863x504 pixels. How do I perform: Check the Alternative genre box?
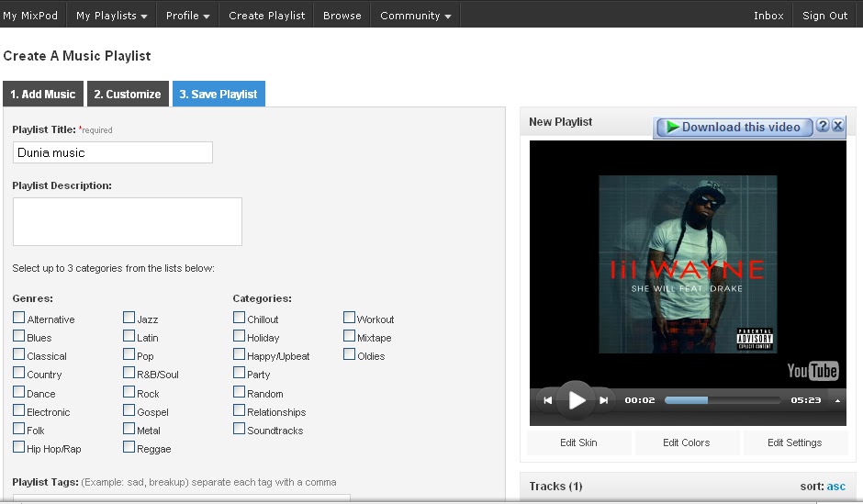click(18, 318)
